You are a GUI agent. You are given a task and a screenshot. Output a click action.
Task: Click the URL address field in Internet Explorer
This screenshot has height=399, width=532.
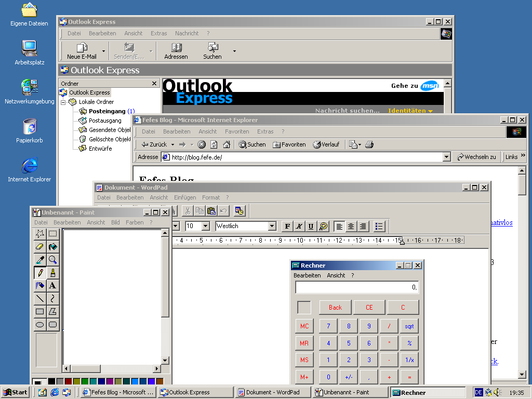point(302,157)
